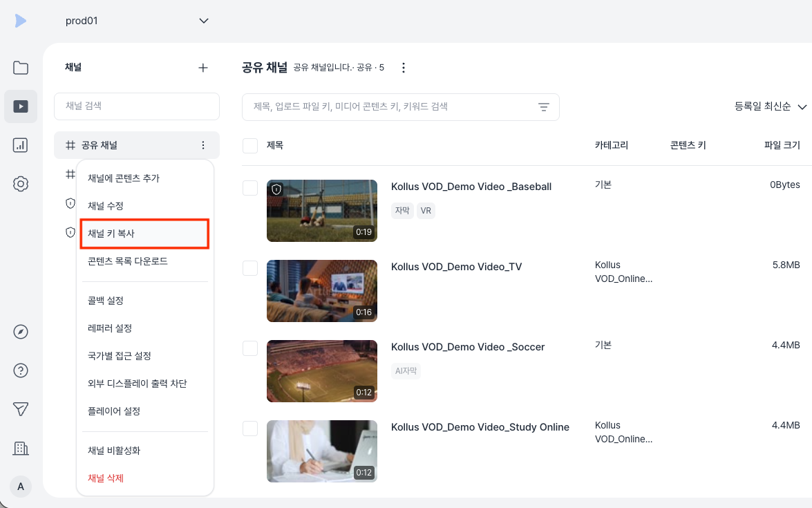This screenshot has width=812, height=508.
Task: Open the channel video icon in sidebar
Action: tap(21, 106)
